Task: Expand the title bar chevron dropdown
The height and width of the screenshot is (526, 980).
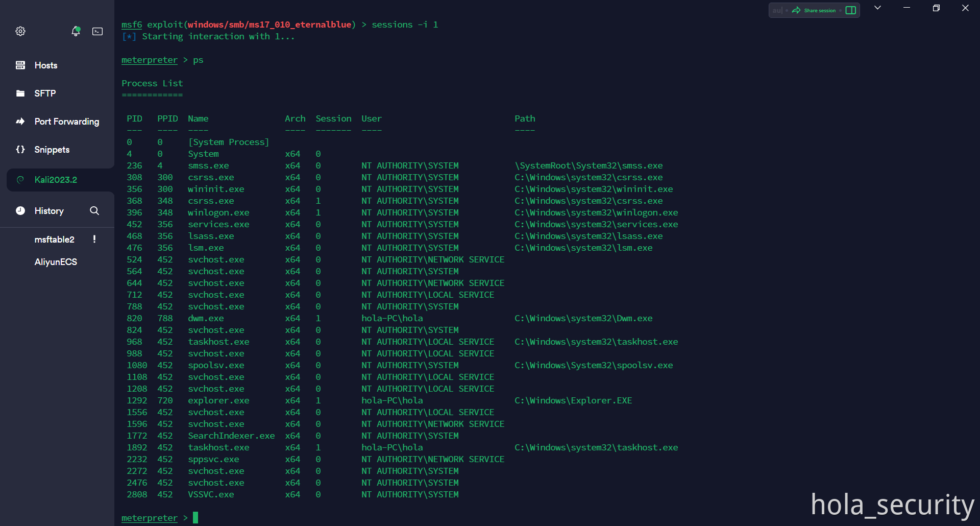Action: point(877,8)
